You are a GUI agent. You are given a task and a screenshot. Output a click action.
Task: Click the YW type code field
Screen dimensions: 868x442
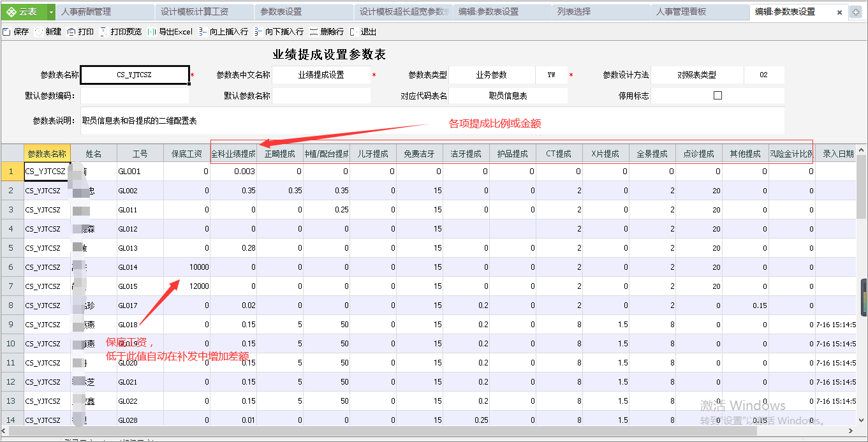coord(552,75)
